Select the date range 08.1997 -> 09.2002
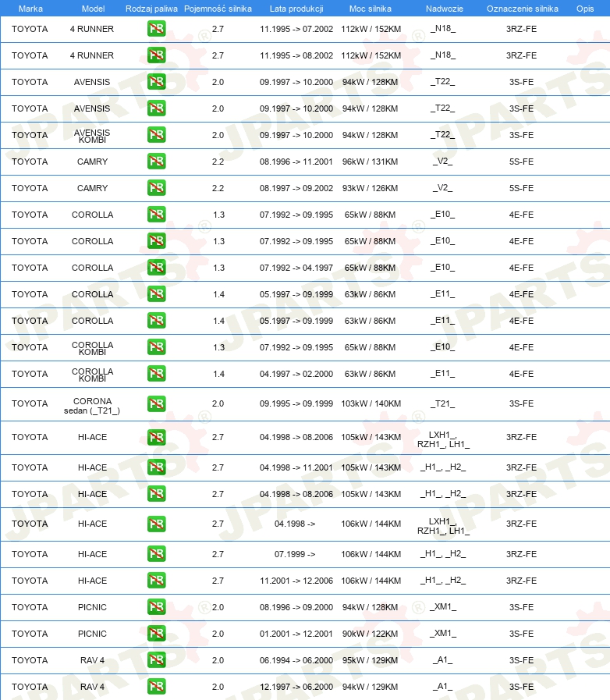 pyautogui.click(x=296, y=188)
